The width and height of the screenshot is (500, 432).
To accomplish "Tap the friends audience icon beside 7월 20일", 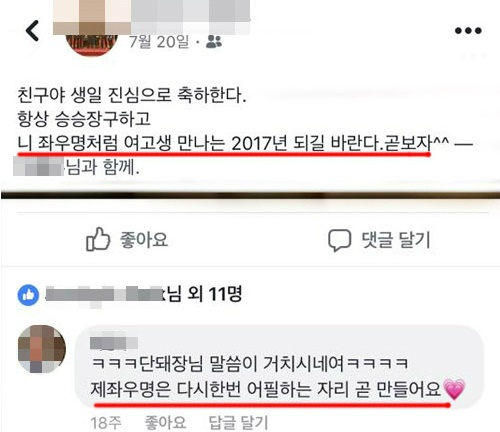I will (214, 42).
